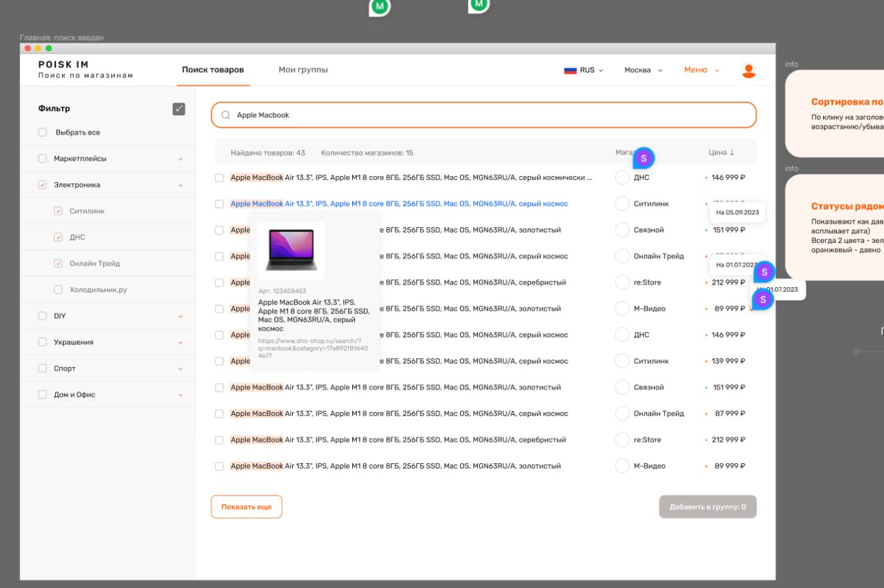Click the MacBook thumbnail in the product popup
Image resolution: width=884 pixels, height=588 pixels.
(291, 251)
